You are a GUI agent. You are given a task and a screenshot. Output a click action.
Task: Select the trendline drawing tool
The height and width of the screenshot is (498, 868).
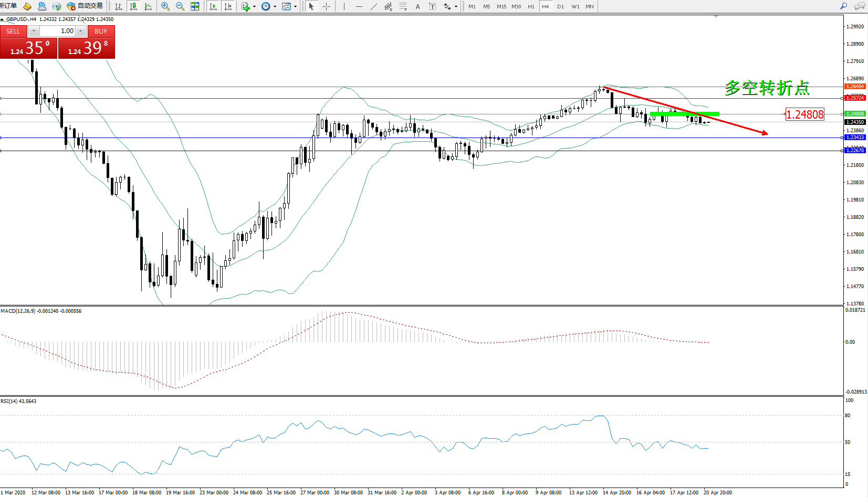click(x=373, y=6)
